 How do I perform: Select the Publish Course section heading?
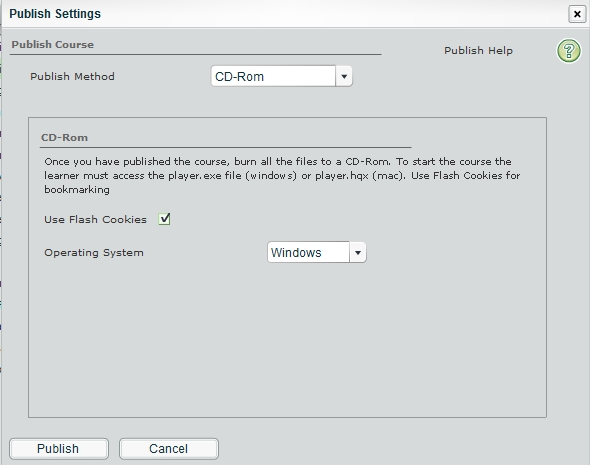click(x=53, y=44)
